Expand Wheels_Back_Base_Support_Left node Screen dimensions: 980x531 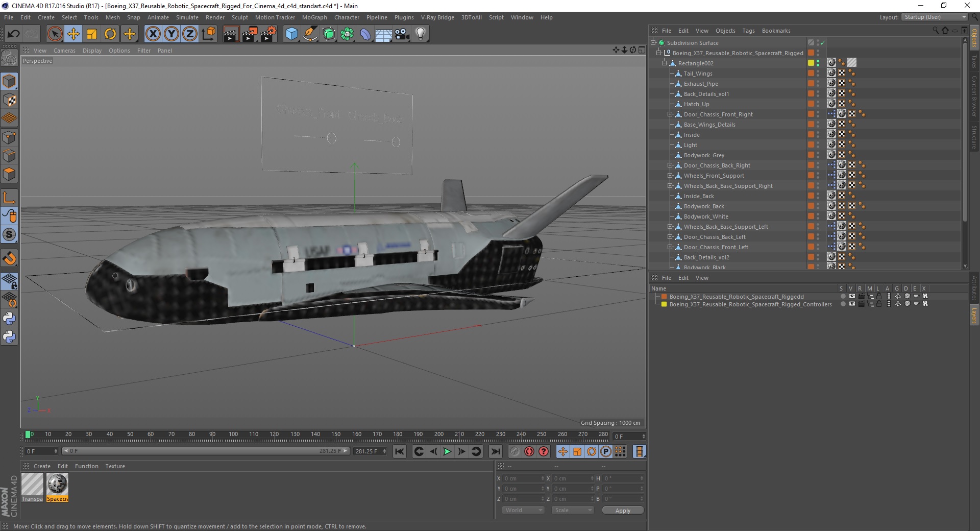[x=670, y=227]
